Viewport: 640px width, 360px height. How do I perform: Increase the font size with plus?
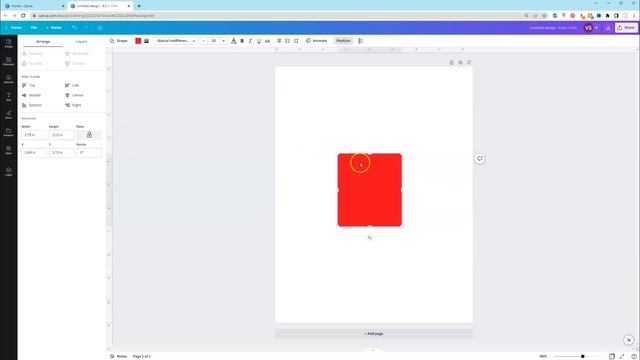pyautogui.click(x=224, y=41)
